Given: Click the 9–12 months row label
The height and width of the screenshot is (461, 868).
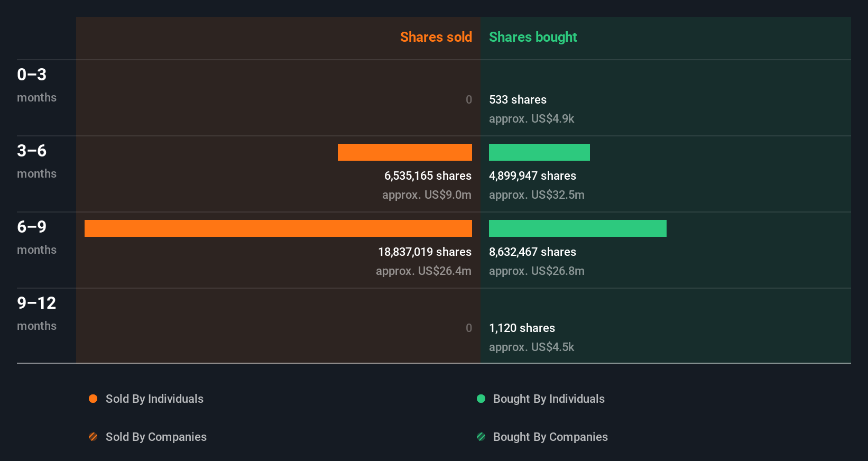Looking at the screenshot, I should point(36,313).
